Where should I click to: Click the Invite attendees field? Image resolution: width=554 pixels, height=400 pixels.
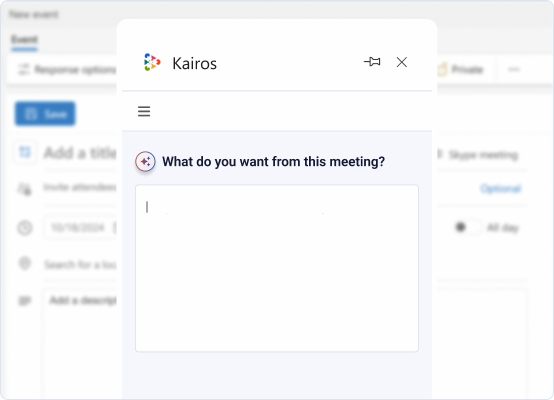(x=80, y=187)
